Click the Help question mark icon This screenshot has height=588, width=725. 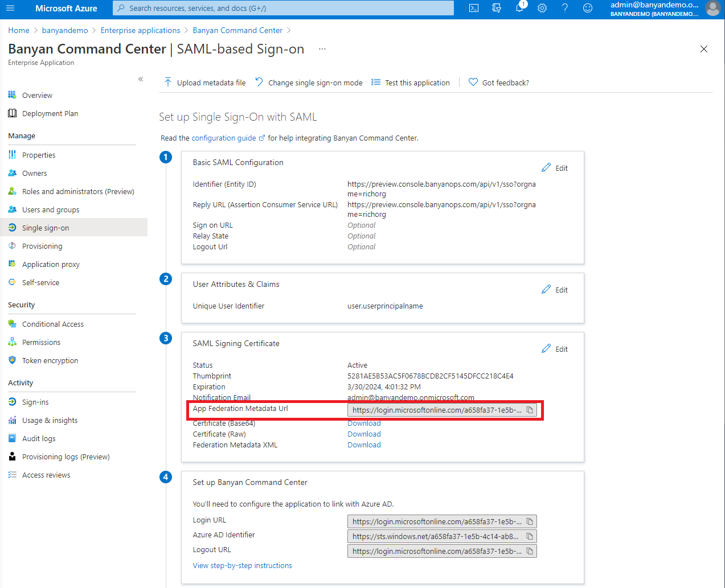coord(565,8)
